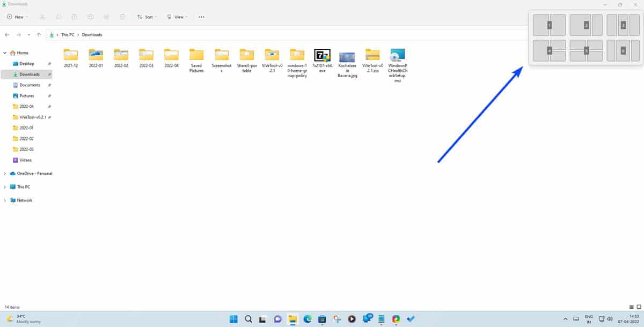Open the View dropdown in toolbar
This screenshot has height=327, width=644.
177,17
